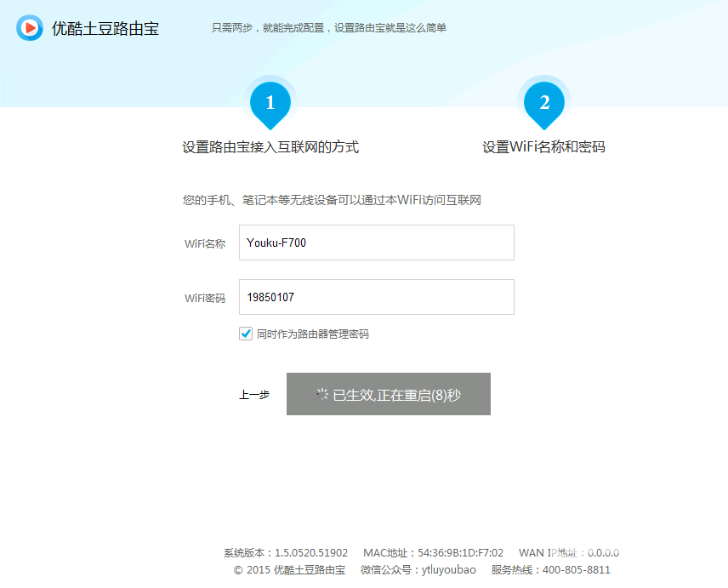Click the 'WiFi名称' label
Viewport: 728px width, 588px height.
point(205,244)
